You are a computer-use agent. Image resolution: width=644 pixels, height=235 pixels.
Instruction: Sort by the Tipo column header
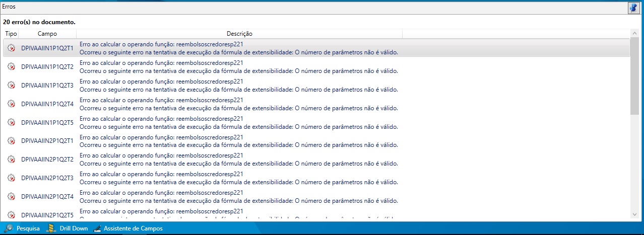pos(11,34)
